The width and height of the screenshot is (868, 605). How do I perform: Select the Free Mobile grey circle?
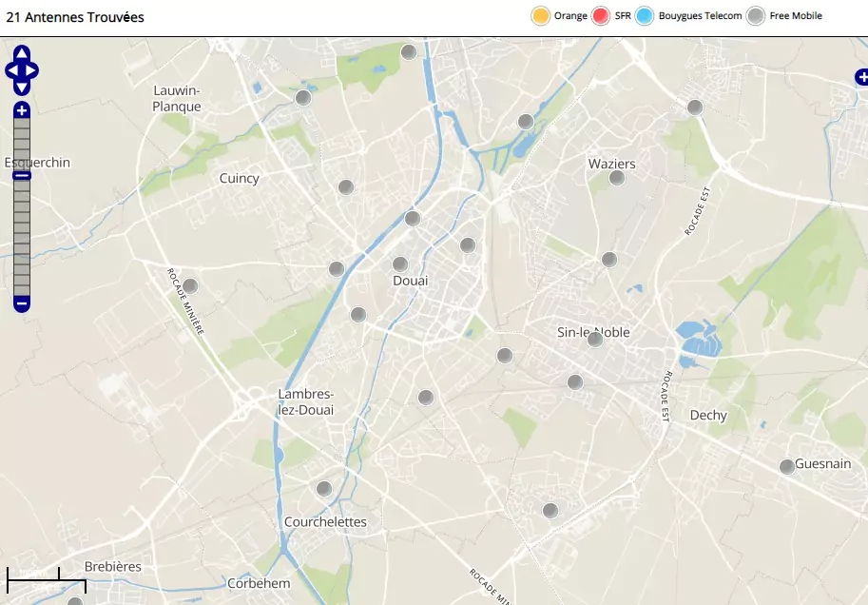[756, 16]
